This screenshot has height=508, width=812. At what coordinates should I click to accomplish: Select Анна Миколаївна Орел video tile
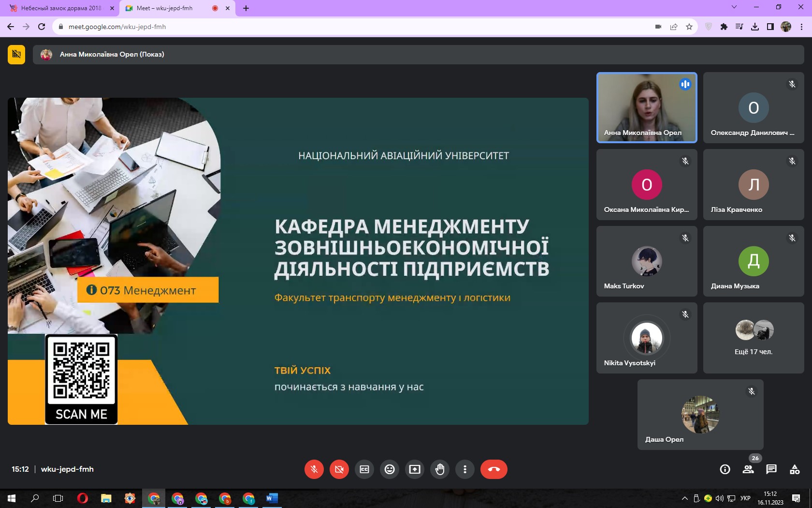click(x=647, y=107)
